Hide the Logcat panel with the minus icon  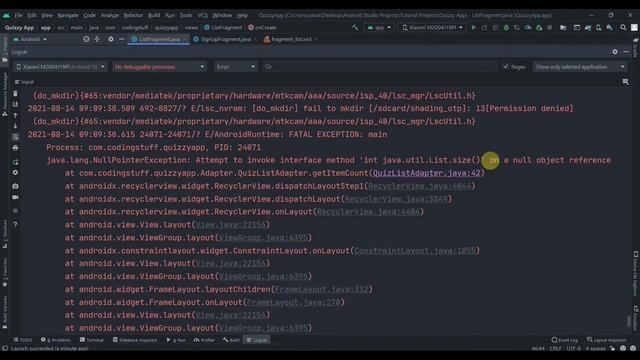click(626, 52)
